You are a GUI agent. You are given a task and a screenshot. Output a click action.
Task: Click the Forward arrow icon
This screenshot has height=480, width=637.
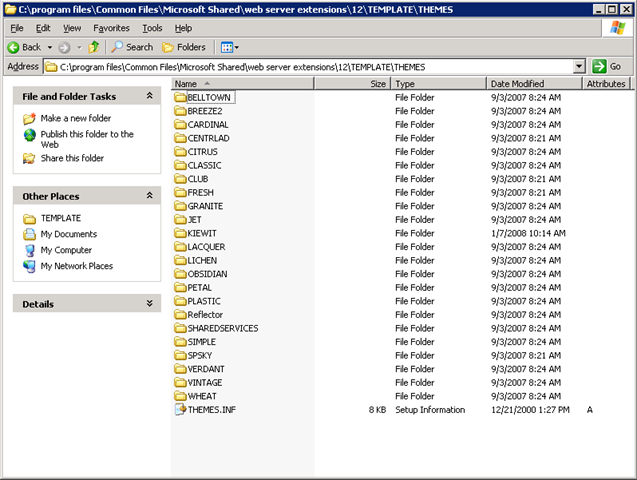click(64, 48)
